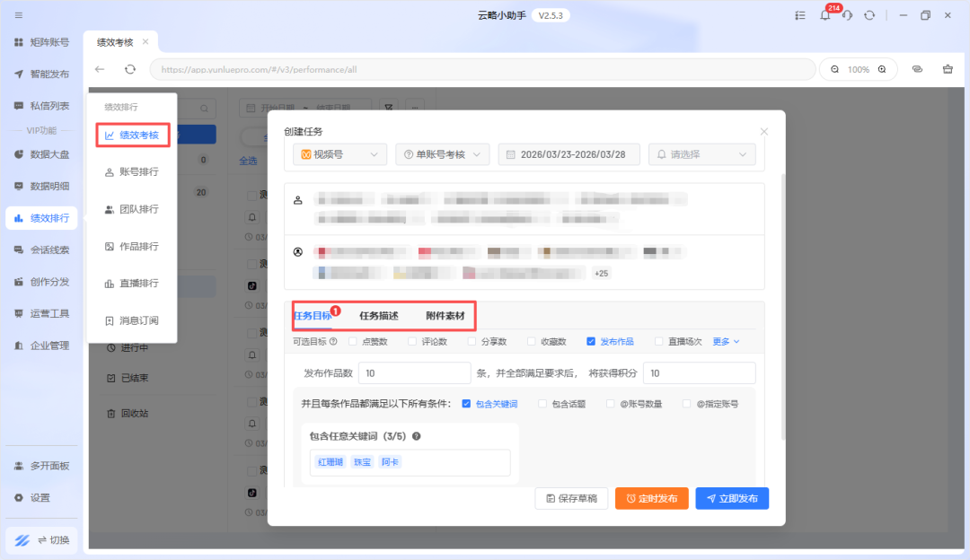Image resolution: width=970 pixels, height=560 pixels.
Task: Toggle the 包含话题 checkbox
Action: point(542,404)
